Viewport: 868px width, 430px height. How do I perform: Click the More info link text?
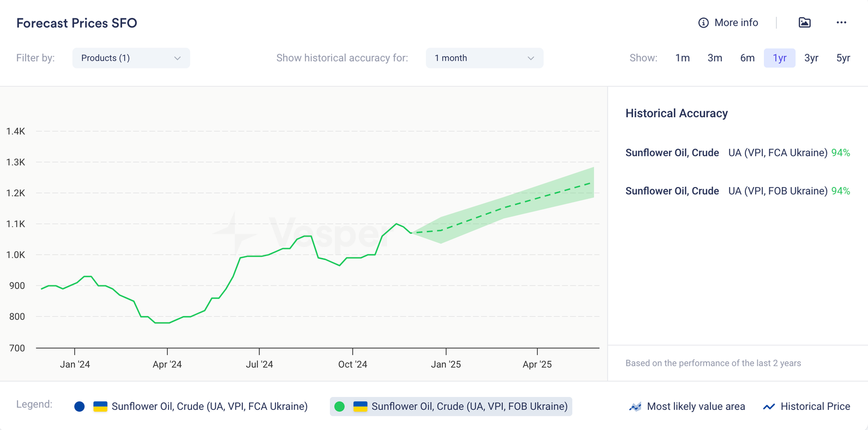coord(736,23)
